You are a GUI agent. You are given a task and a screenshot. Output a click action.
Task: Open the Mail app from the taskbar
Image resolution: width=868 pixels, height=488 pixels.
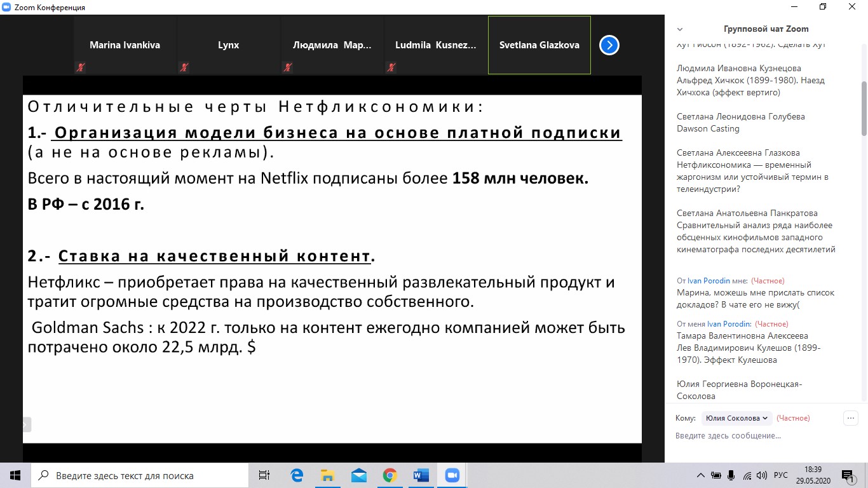coord(358,475)
